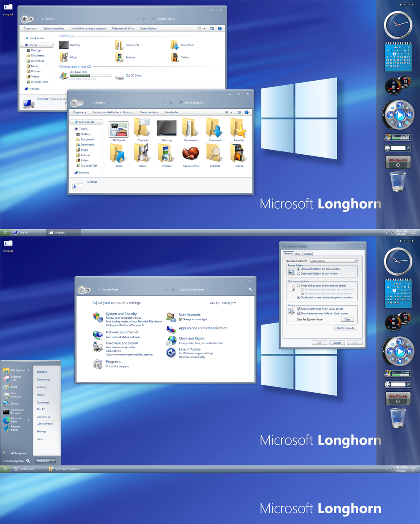420x524 pixels.
Task: Select Double-click to open an item option
Action: (x=325, y=297)
